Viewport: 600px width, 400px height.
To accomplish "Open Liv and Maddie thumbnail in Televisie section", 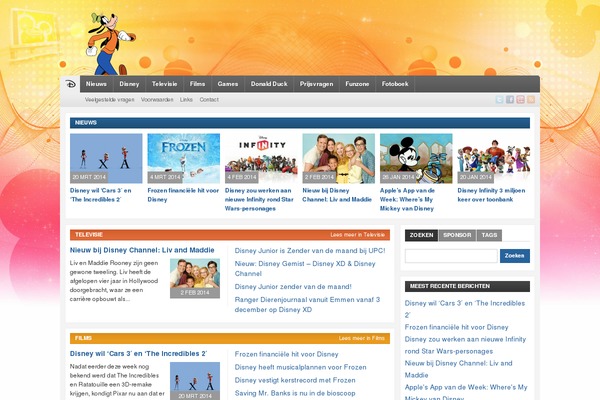I will click(x=195, y=278).
